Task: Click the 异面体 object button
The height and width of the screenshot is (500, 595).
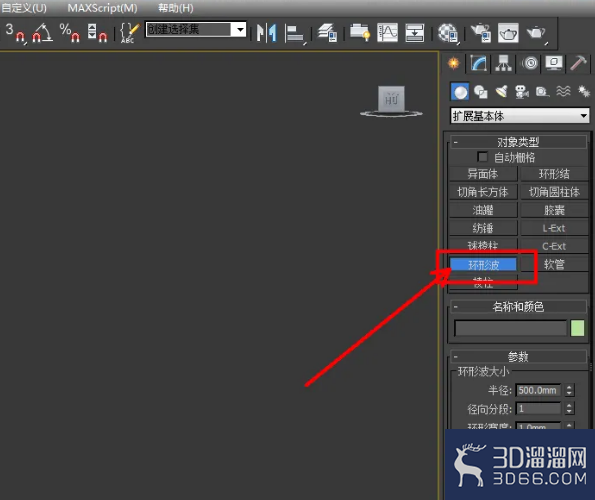Action: click(x=483, y=174)
